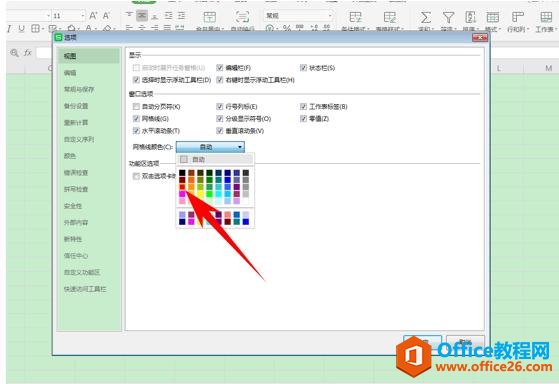Toggle the 工作表标签(B) checkbox
Viewport: 559px width, 384px height.
(303, 106)
